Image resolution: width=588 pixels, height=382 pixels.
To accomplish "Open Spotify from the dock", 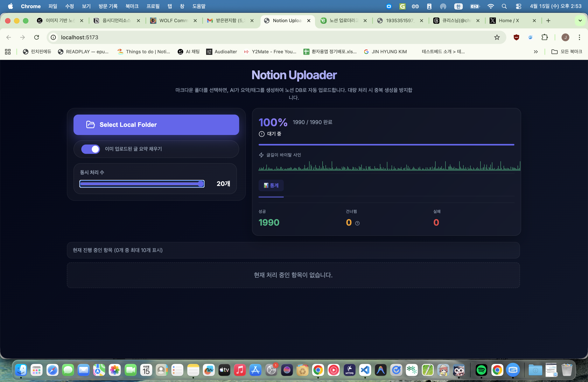I will (481, 370).
